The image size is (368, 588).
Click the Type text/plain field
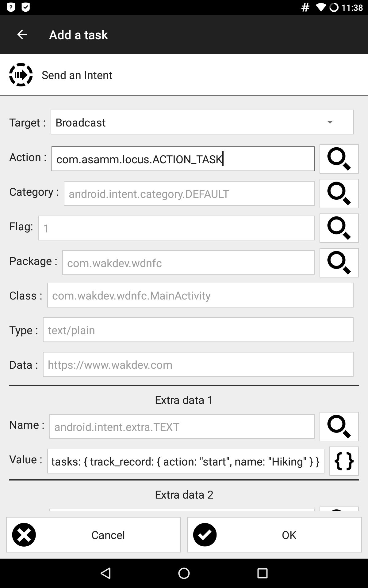tap(198, 330)
